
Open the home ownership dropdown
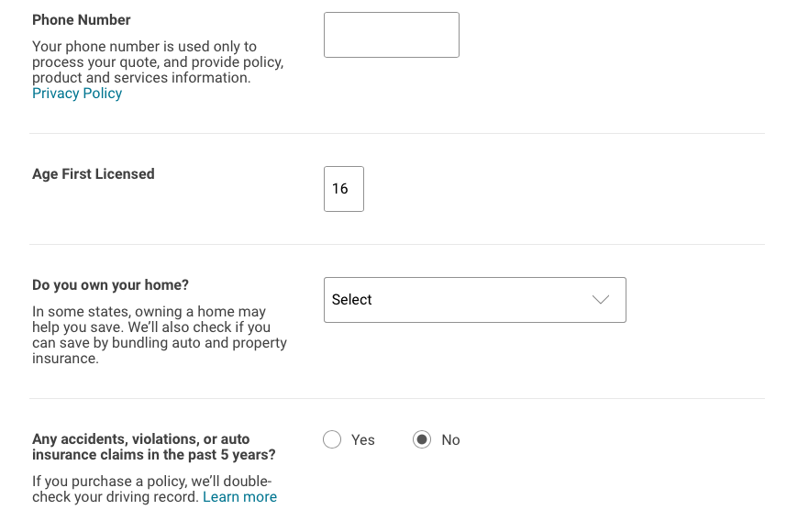point(474,300)
